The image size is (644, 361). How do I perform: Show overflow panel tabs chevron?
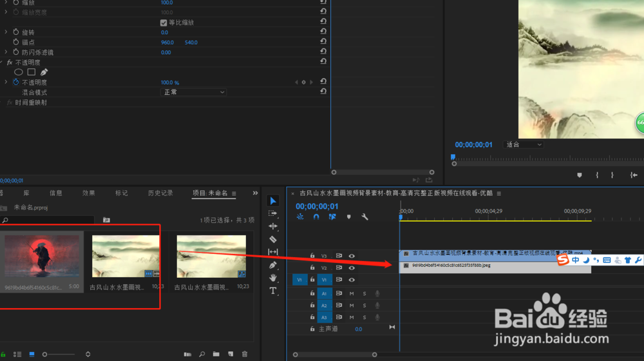pyautogui.click(x=255, y=193)
